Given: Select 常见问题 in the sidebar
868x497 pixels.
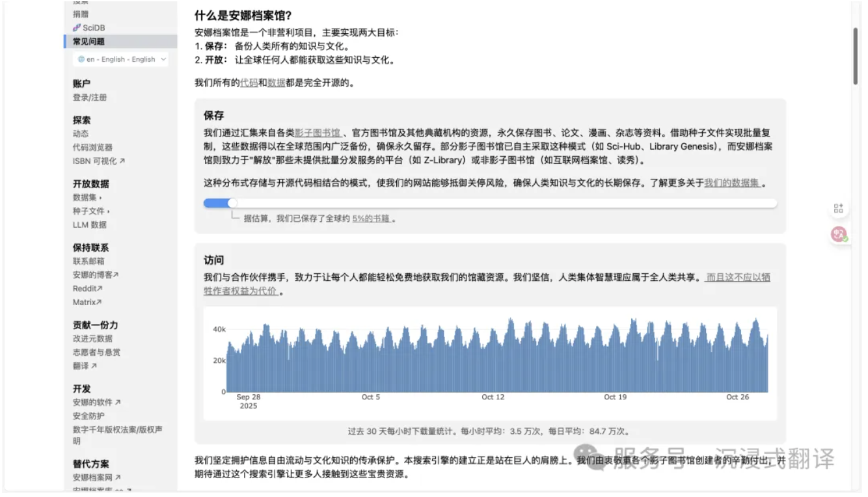Looking at the screenshot, I should (x=88, y=42).
